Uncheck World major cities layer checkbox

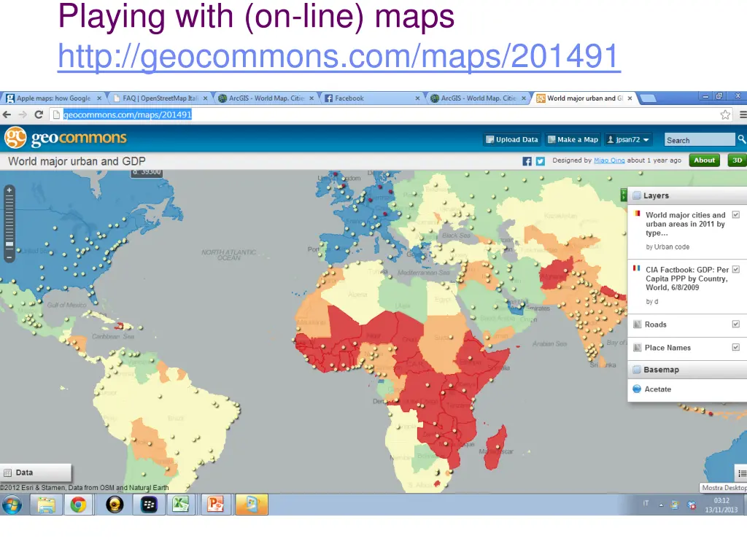tap(735, 215)
